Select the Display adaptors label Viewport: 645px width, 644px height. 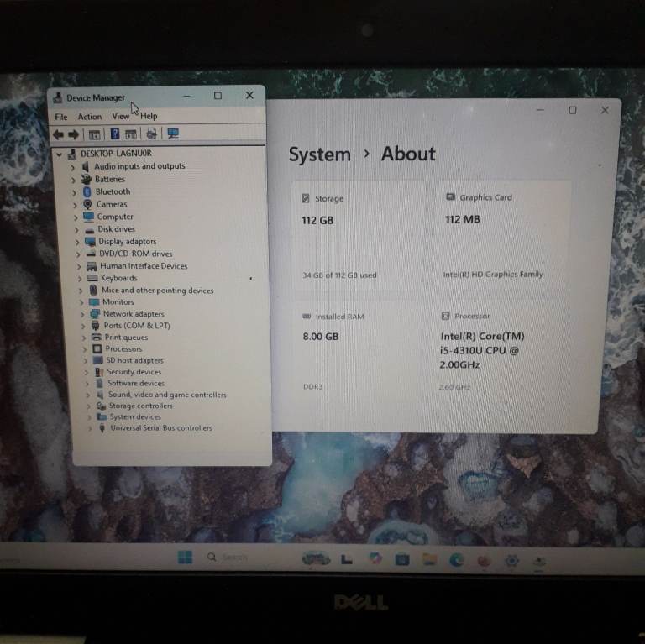coord(127,242)
